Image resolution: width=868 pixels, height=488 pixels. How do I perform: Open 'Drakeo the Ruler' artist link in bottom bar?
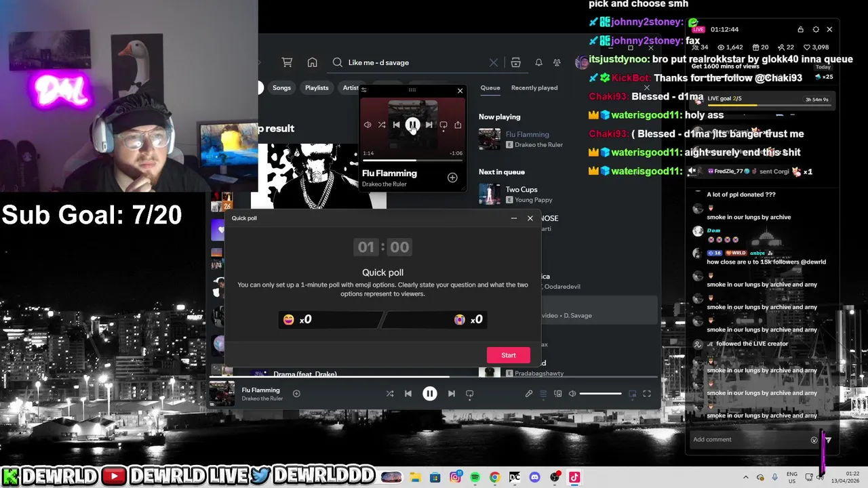tap(262, 399)
